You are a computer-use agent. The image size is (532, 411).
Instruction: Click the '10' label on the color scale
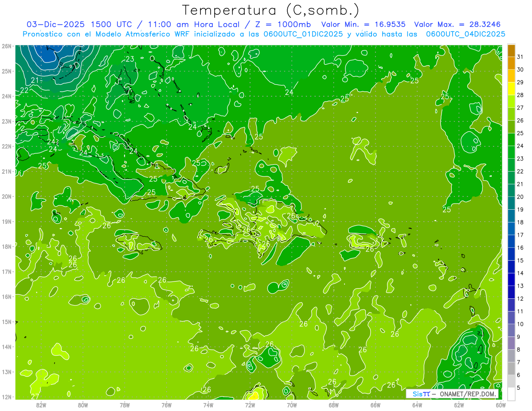tap(520, 324)
